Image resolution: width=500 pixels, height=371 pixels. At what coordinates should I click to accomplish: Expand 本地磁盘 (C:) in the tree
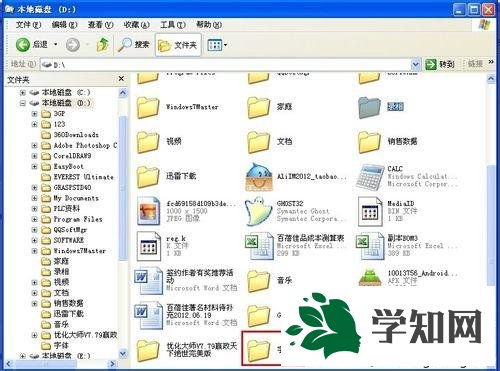[23, 92]
